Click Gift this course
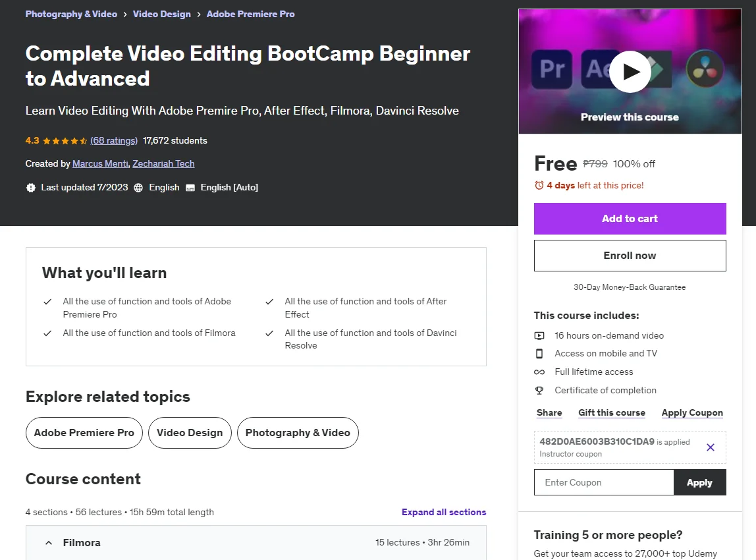This screenshot has width=756, height=560. 612,413
